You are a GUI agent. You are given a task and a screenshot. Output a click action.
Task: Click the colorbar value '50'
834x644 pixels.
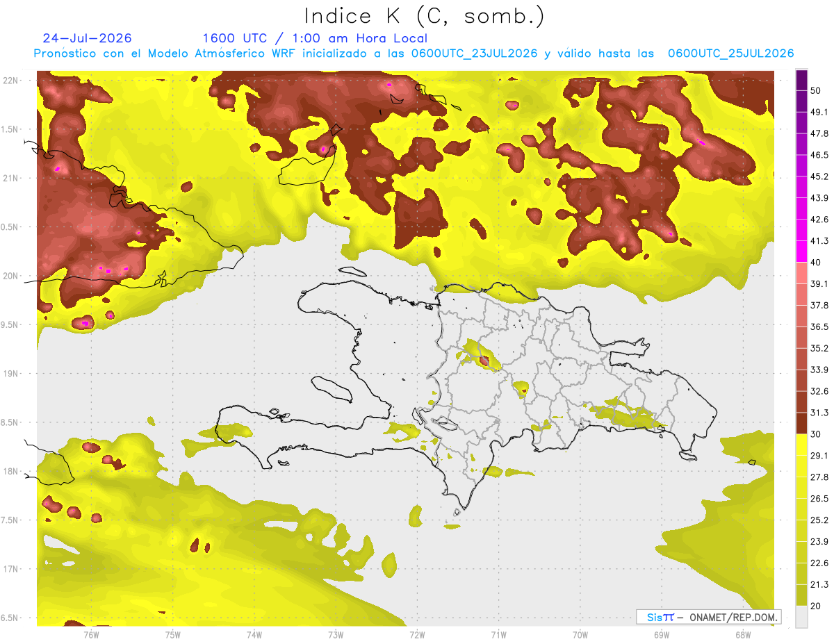pyautogui.click(x=817, y=91)
